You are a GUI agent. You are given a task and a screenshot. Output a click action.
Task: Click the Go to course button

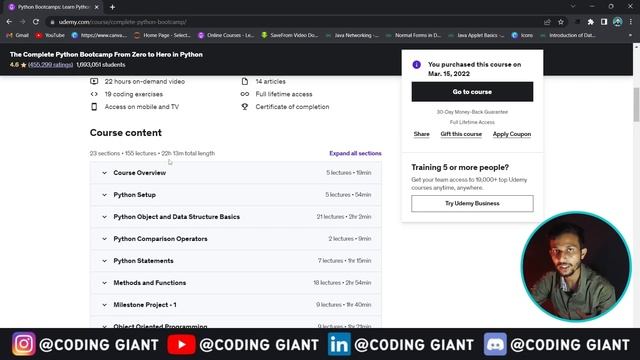click(x=472, y=92)
